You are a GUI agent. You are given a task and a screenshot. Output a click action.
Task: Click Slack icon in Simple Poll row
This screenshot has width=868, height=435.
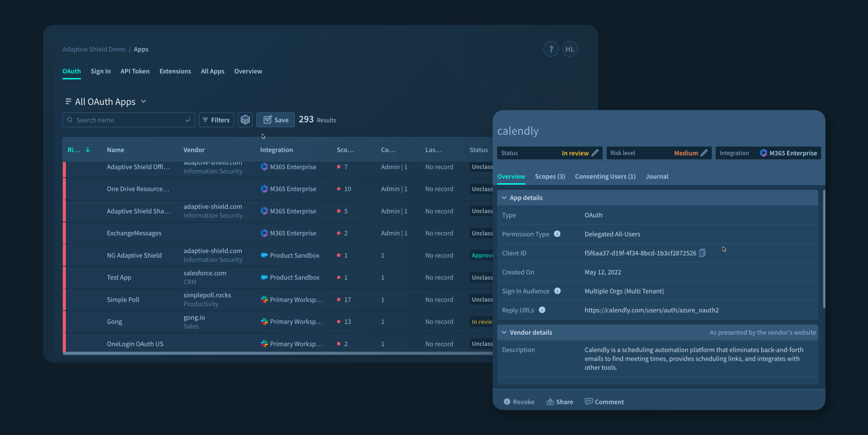click(x=264, y=299)
